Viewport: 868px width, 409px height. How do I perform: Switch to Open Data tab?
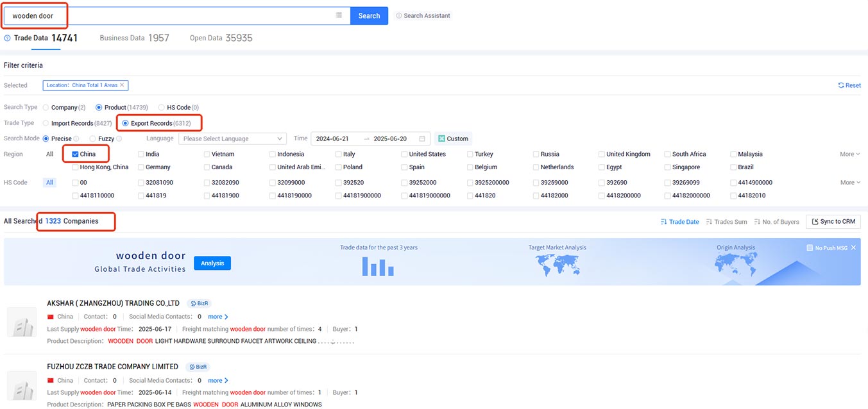pos(221,38)
